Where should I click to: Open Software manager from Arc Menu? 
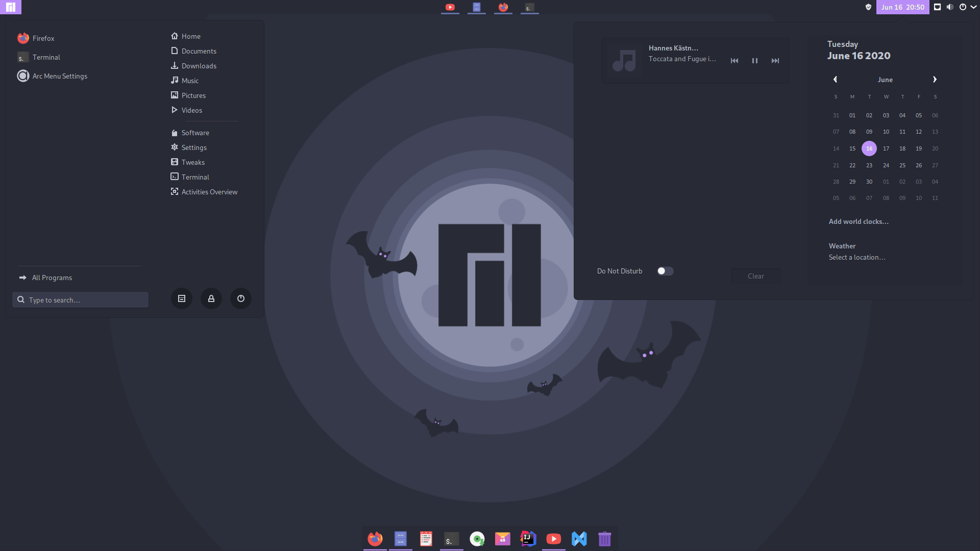194,133
